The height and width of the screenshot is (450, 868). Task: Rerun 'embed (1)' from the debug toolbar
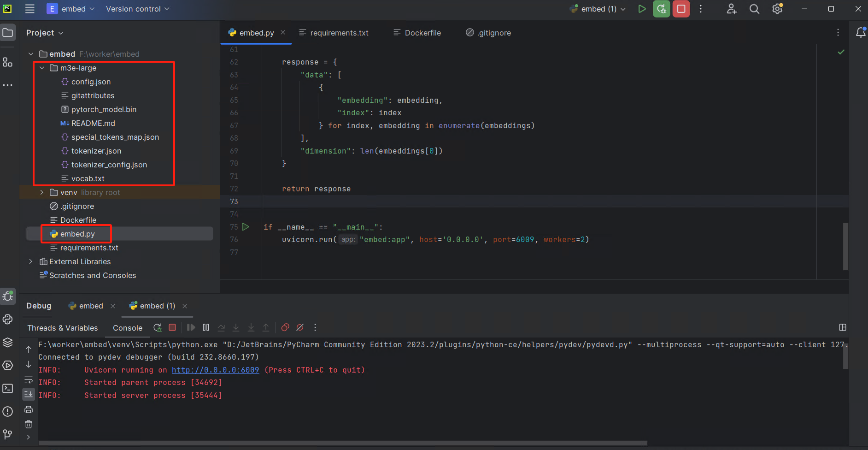[x=158, y=327]
